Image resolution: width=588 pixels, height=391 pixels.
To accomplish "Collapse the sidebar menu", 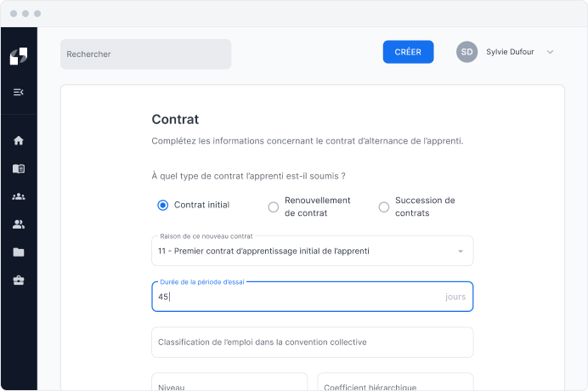I will click(19, 92).
